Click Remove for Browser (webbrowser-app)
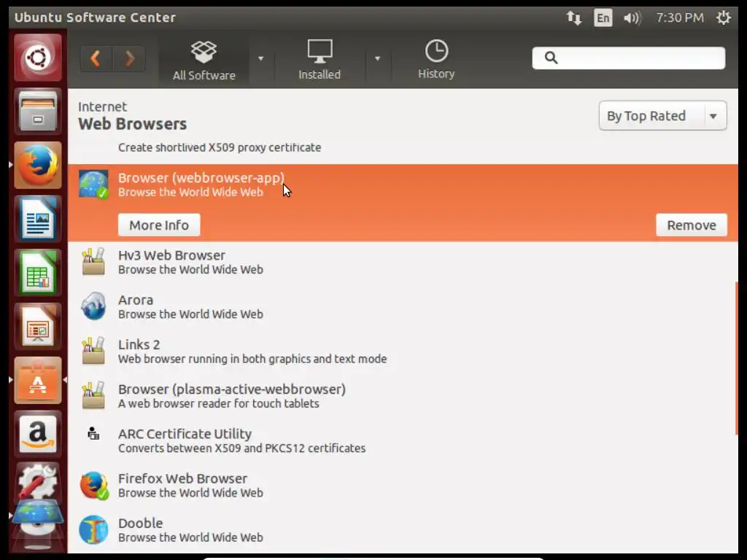Screen dimensions: 747x560 (692, 225)
